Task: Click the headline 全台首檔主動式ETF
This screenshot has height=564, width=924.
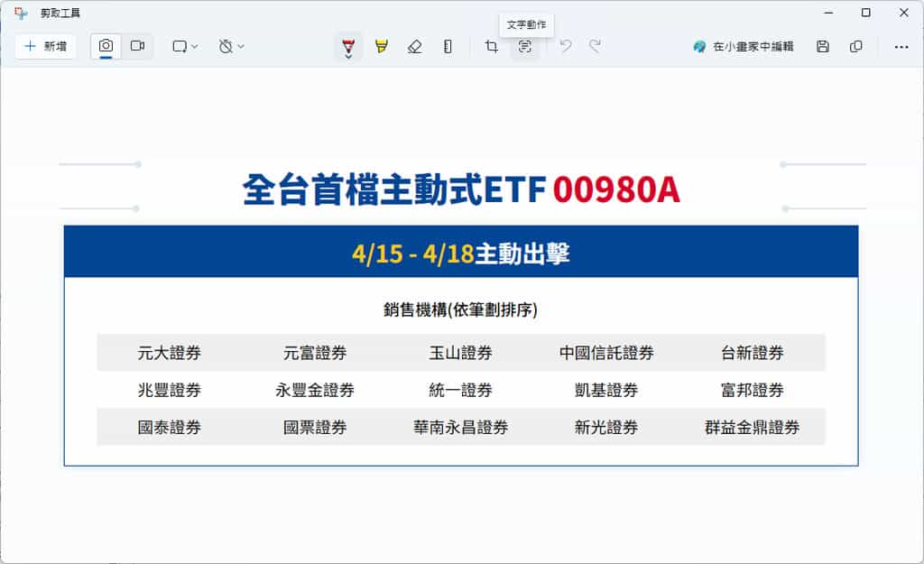Action: click(394, 190)
